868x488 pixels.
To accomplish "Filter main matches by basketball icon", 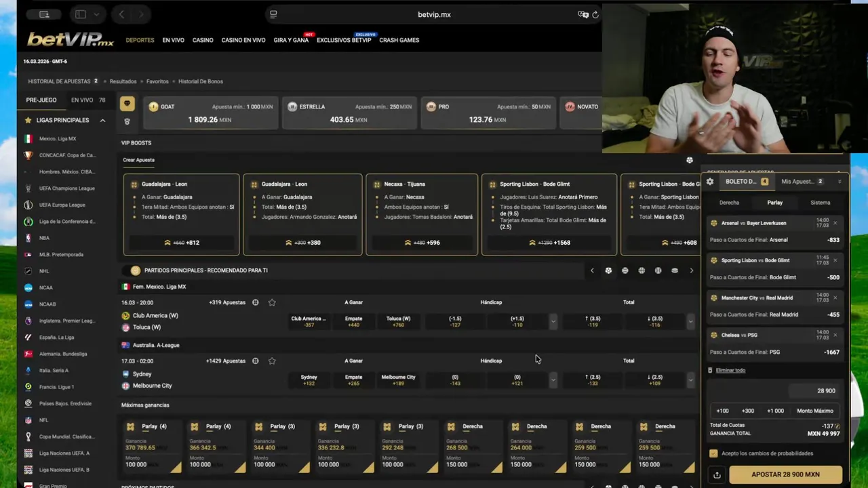I will click(642, 270).
